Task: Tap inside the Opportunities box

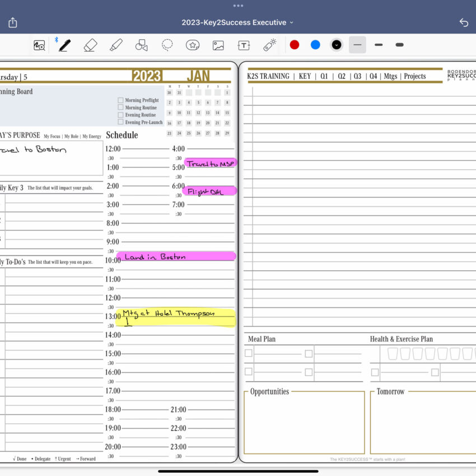Action: coord(304,422)
